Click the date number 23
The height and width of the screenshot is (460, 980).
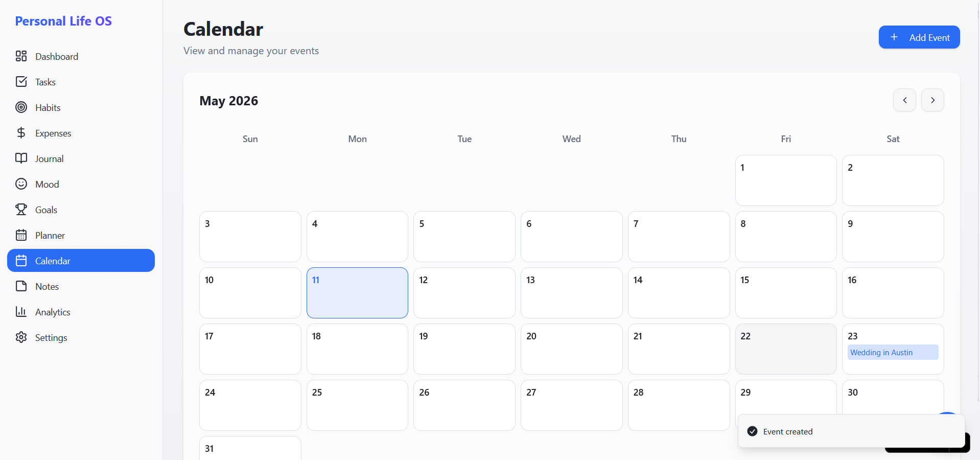[852, 336]
